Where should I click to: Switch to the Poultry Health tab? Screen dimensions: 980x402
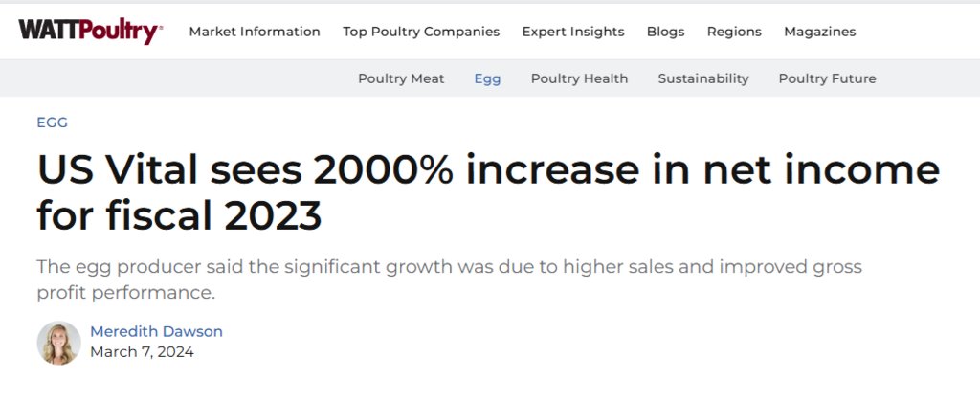579,78
